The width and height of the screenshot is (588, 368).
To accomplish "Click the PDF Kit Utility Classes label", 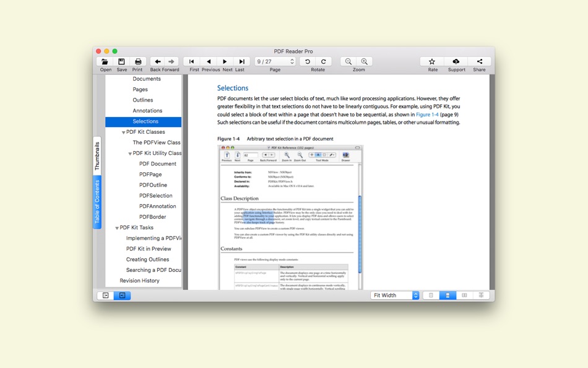I will point(157,153).
